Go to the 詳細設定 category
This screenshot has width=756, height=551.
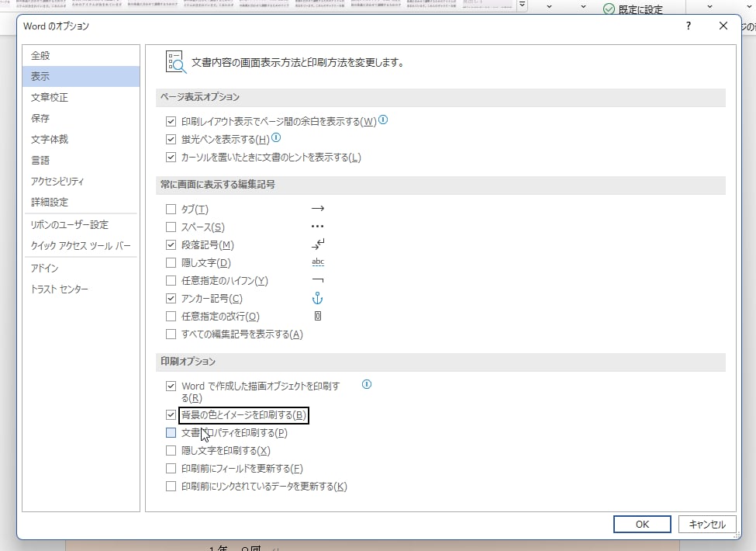[81, 202]
